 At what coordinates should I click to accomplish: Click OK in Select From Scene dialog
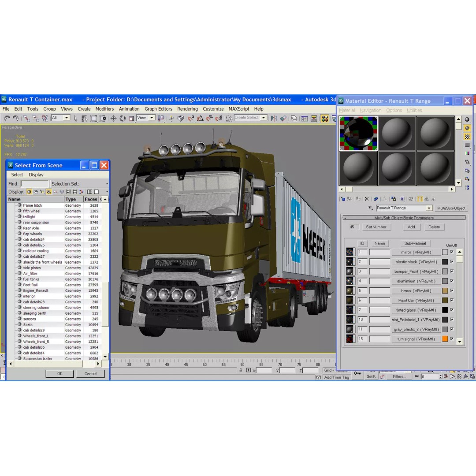(x=60, y=374)
